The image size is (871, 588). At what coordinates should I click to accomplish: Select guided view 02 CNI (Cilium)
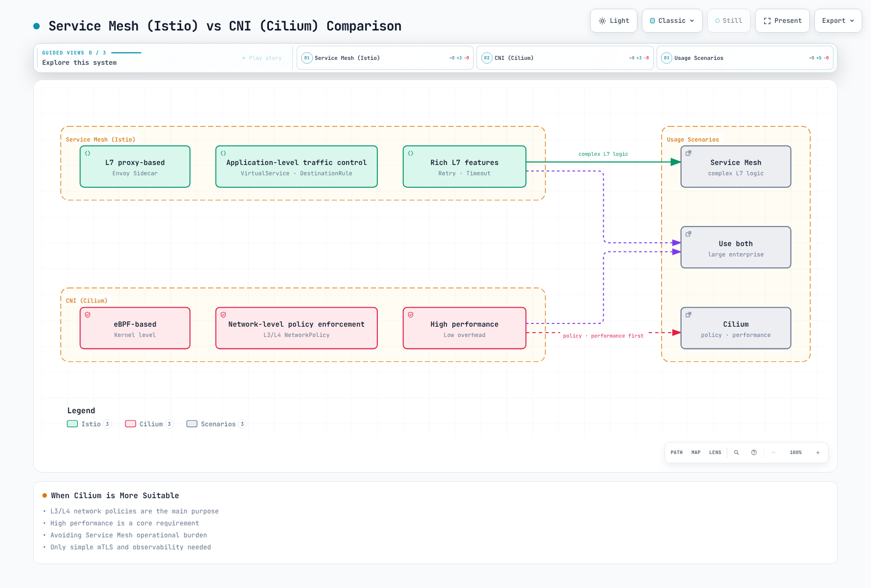565,58
